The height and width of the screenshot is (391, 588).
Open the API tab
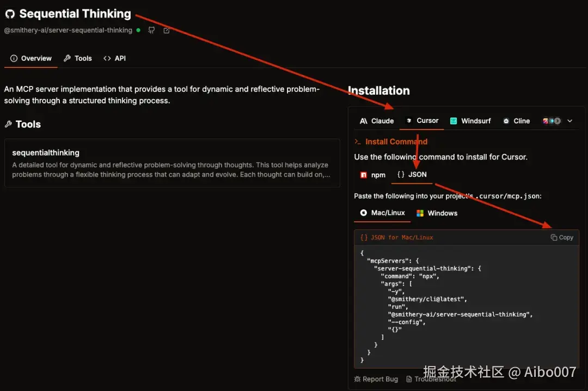tap(114, 58)
